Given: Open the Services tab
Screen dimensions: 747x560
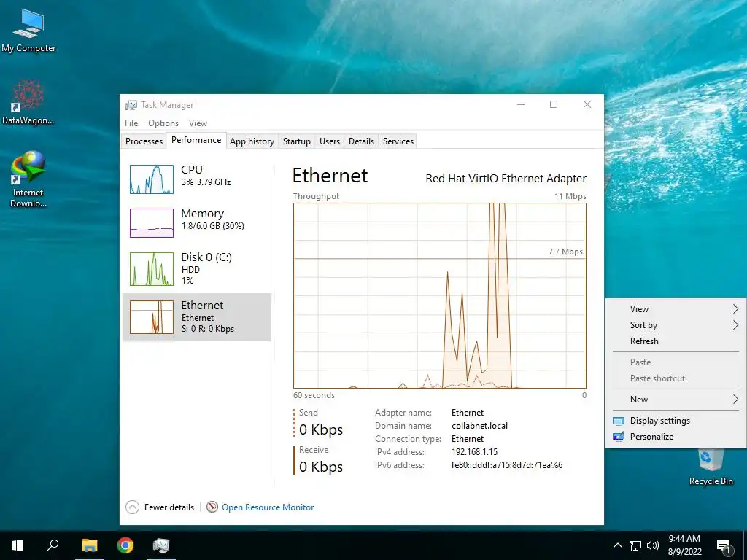Looking at the screenshot, I should [x=398, y=141].
